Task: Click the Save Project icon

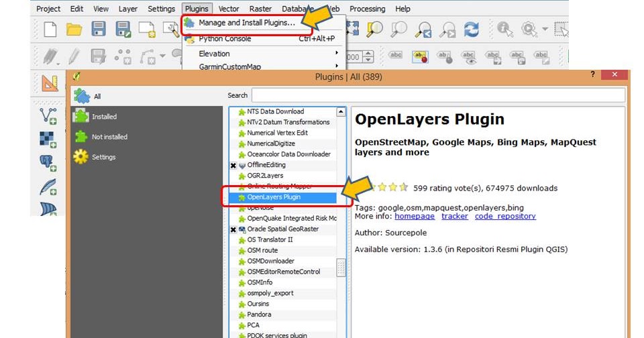Action: point(99,30)
